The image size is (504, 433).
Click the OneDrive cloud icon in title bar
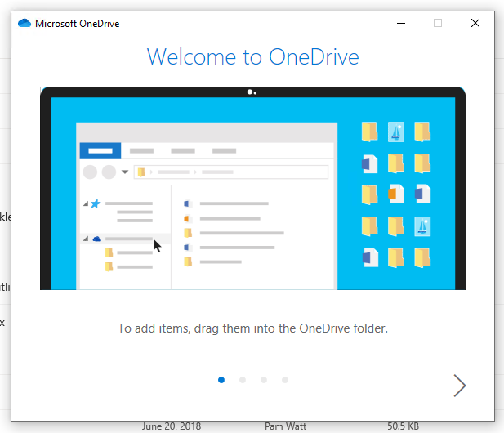25,23
